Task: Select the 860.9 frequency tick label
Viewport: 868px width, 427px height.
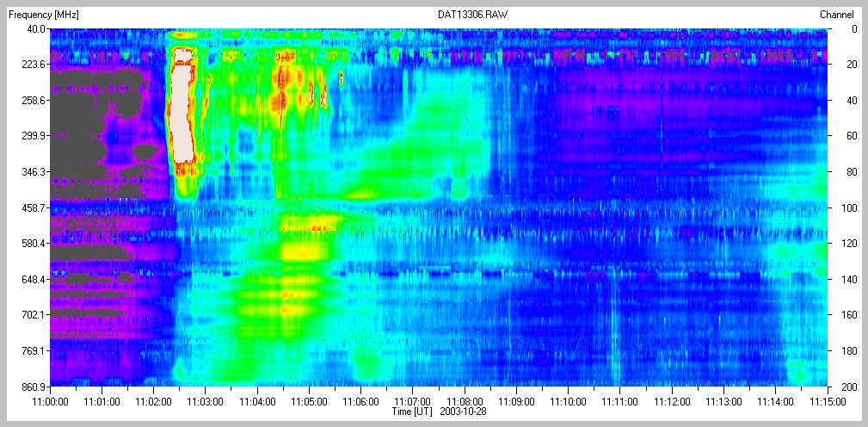Action: coord(34,386)
